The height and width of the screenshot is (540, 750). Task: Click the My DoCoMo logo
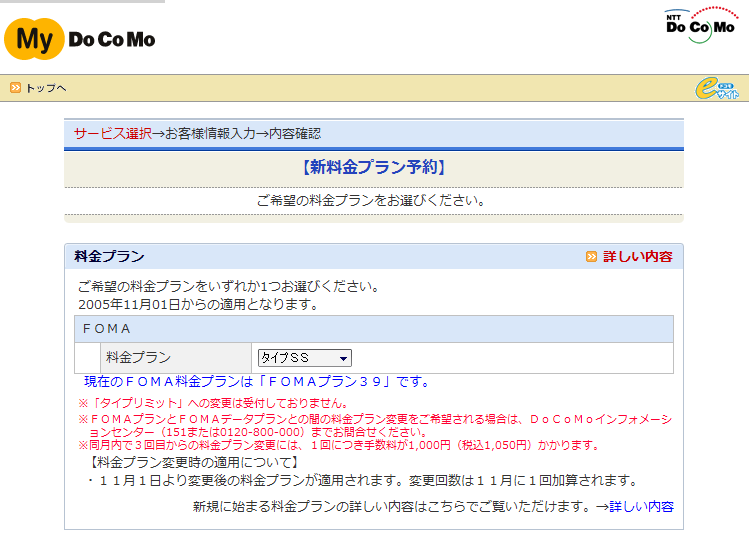(x=80, y=39)
